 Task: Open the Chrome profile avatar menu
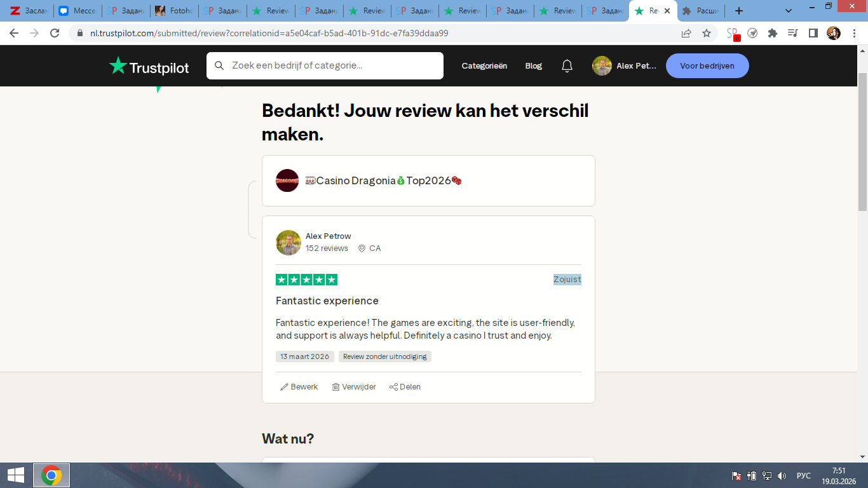point(834,33)
